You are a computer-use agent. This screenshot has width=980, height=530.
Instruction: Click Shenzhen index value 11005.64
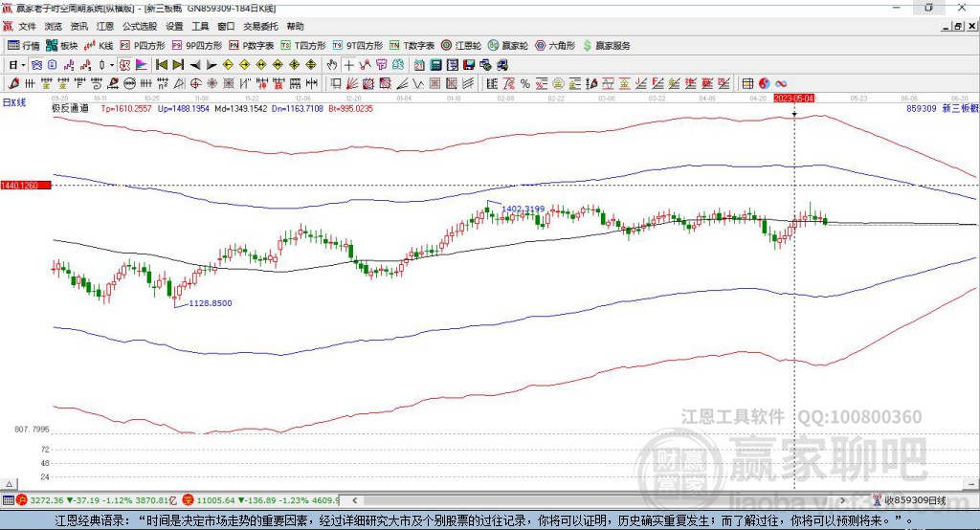coord(217,500)
